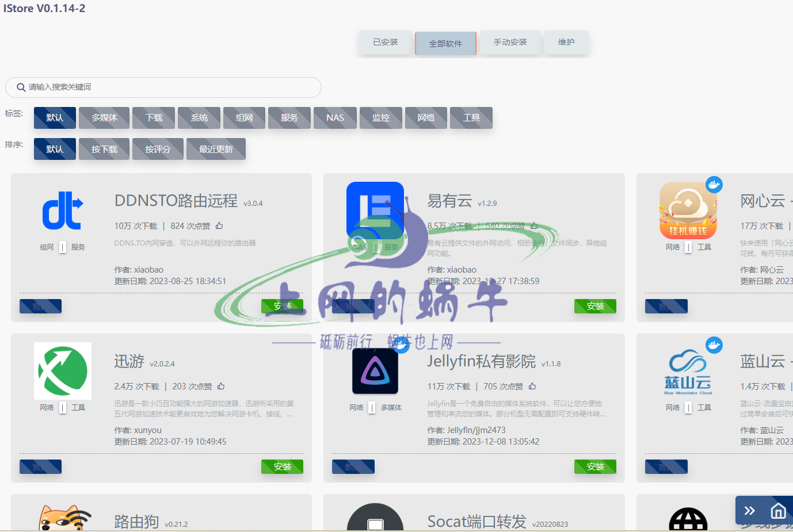This screenshot has width=793, height=532.
Task: Click the 蓝山云 cloud app icon
Action: (x=688, y=371)
